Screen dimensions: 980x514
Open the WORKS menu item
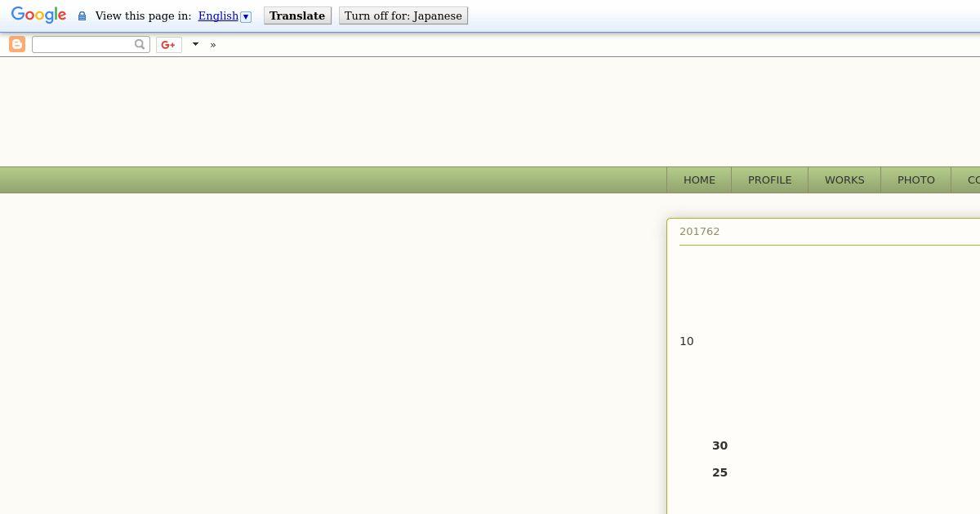pyautogui.click(x=844, y=179)
